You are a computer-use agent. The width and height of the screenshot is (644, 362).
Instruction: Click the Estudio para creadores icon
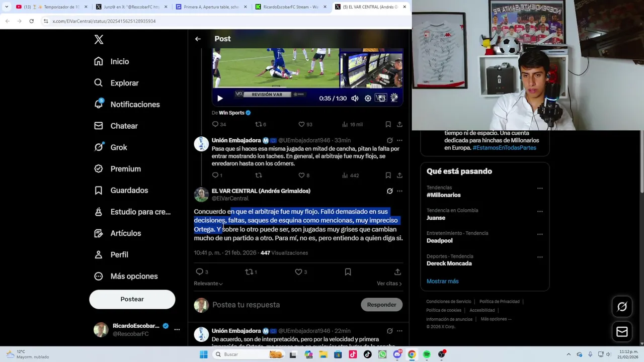99,212
